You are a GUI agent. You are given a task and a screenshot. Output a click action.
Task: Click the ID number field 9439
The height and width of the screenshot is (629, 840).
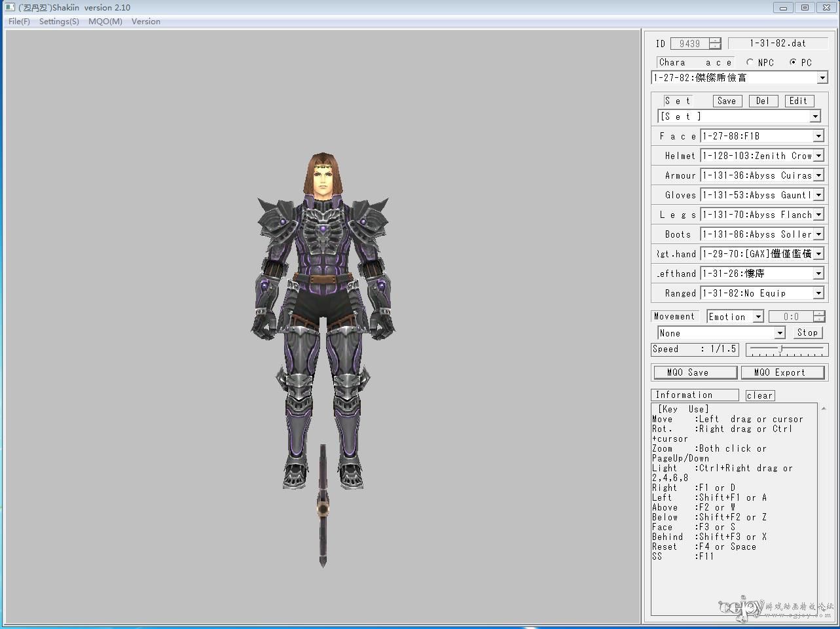pyautogui.click(x=690, y=44)
